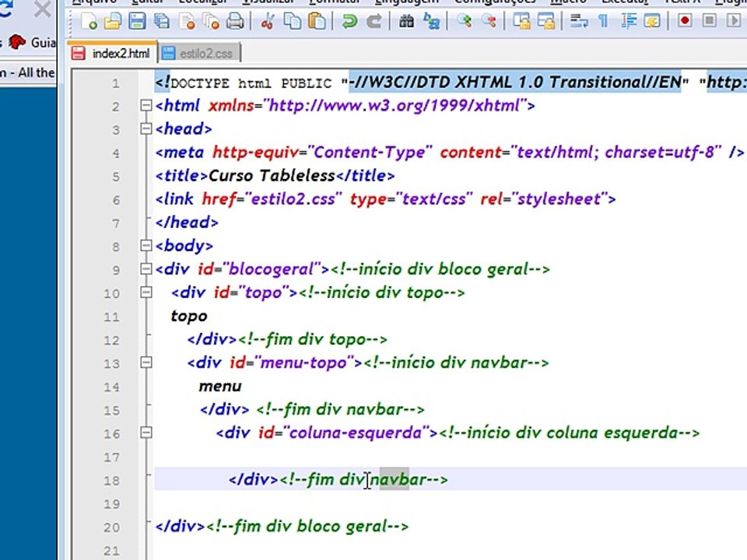Viewport: 747px width, 560px height.
Task: Zoom out of the editor text
Action: pos(489,21)
